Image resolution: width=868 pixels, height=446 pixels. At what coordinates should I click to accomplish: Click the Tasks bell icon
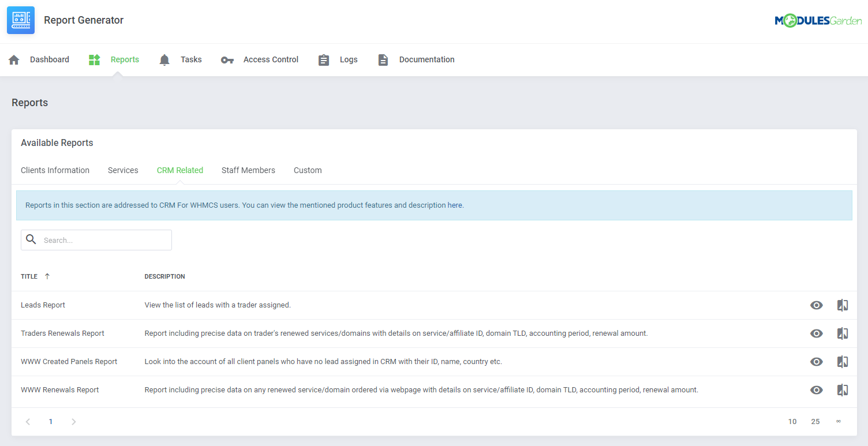[x=164, y=60]
